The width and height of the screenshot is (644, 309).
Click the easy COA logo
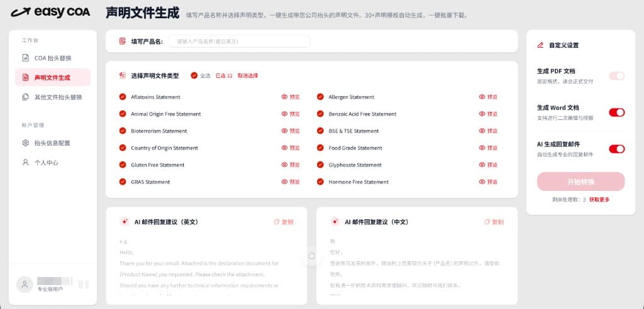[50, 12]
